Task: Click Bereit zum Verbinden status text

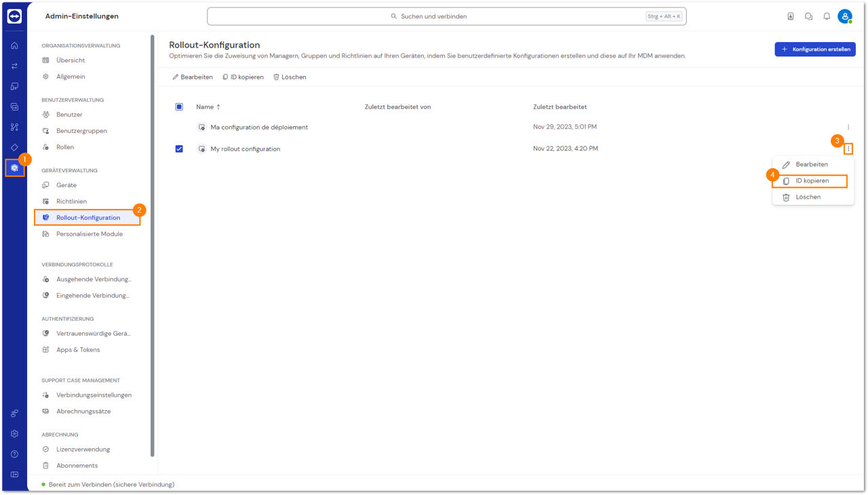Action: [x=111, y=485]
